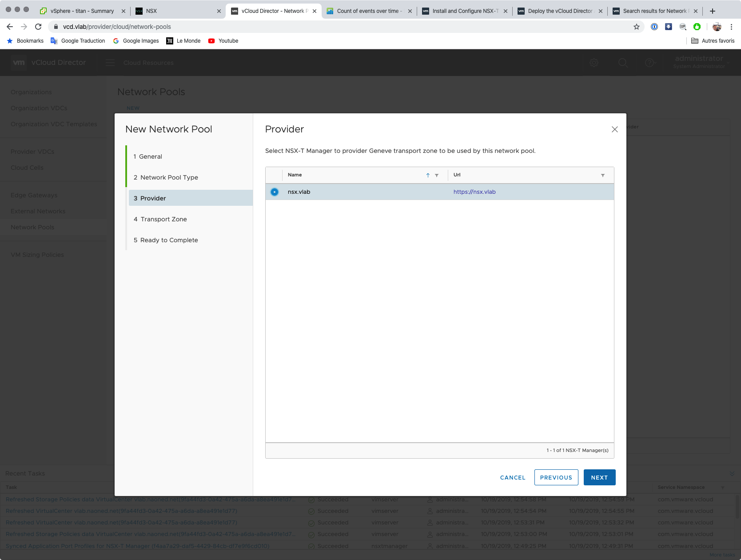Image resolution: width=741 pixels, height=560 pixels.
Task: Go to the General wizard step
Action: (150, 156)
